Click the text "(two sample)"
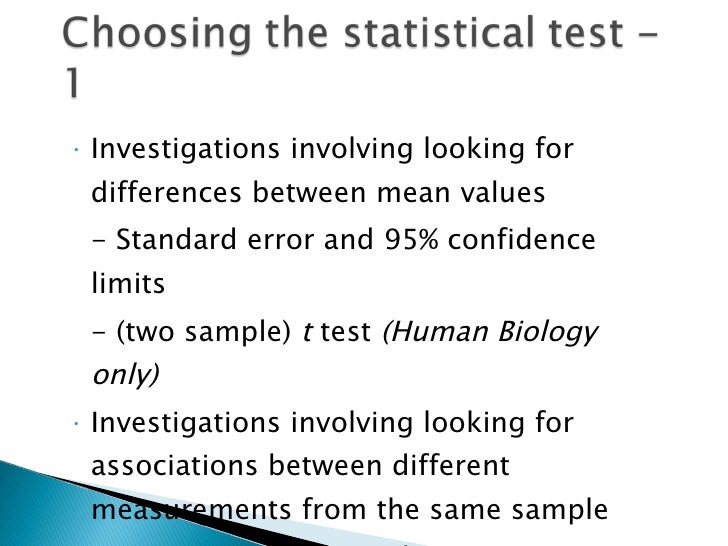 [203, 332]
